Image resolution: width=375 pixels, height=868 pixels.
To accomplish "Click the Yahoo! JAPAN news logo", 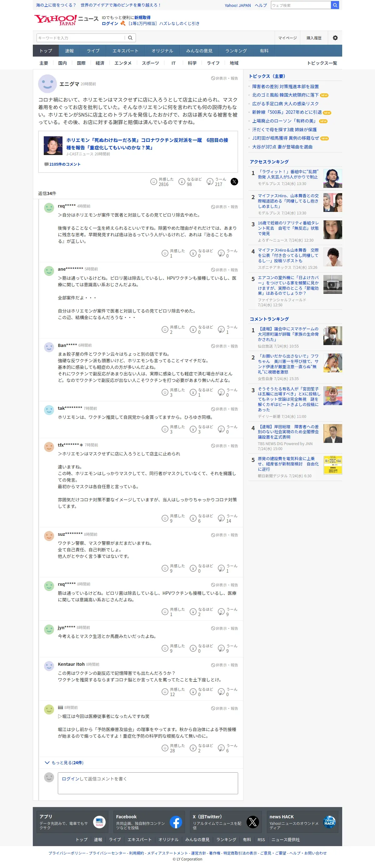I will [x=66, y=20].
